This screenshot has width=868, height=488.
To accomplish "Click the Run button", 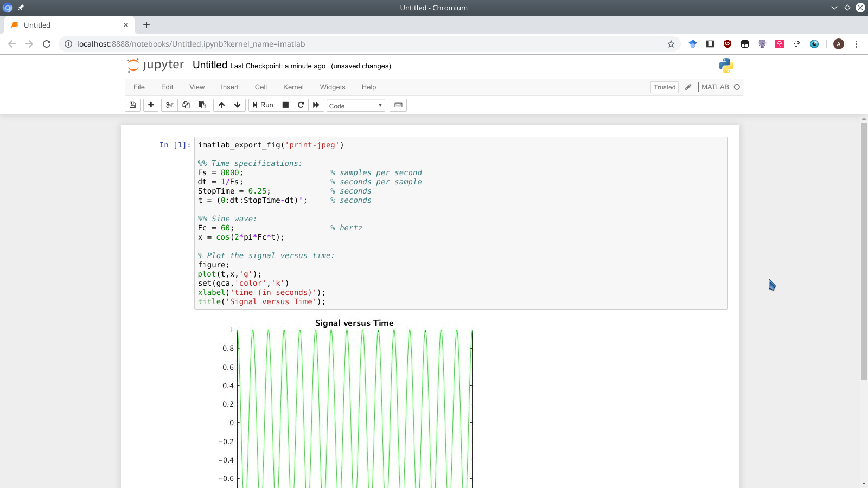I will click(x=263, y=105).
